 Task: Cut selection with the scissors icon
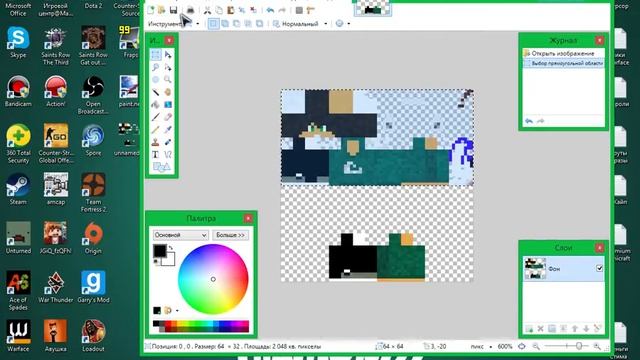[x=207, y=10]
